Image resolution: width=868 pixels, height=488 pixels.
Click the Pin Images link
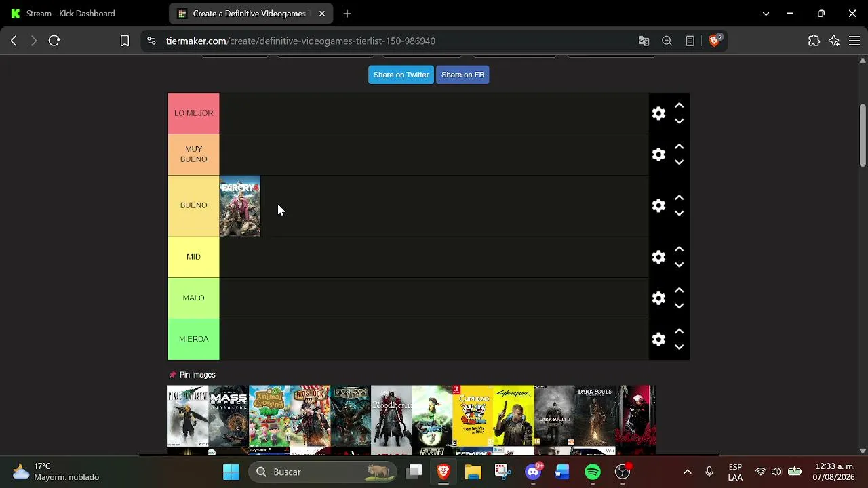192,375
